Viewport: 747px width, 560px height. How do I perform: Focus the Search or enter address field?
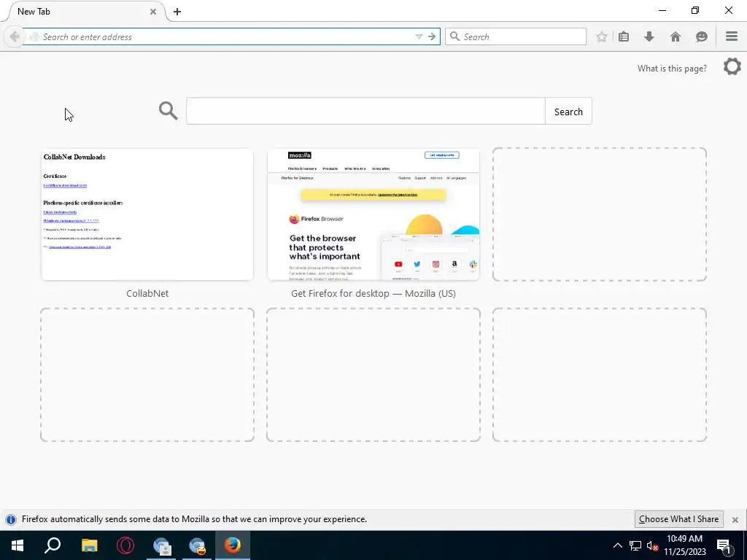pyautogui.click(x=224, y=36)
